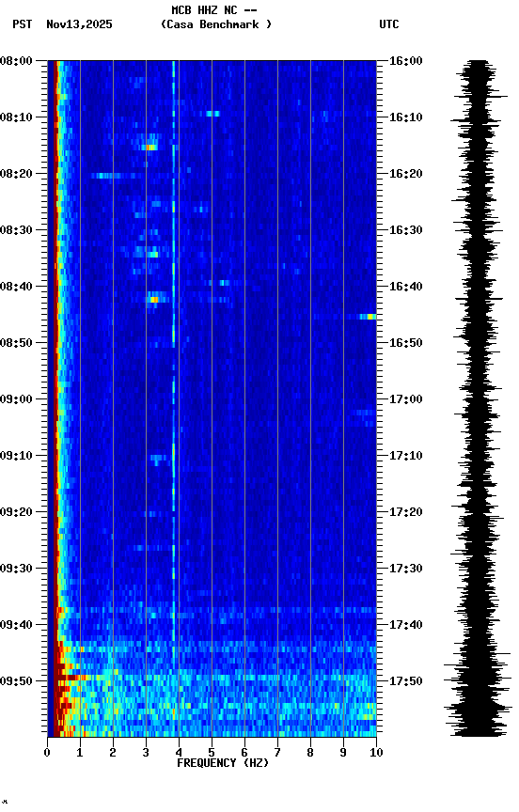The width and height of the screenshot is (519, 812).
Task: Click the 9 Hz frequency tick label
Action: click(x=343, y=753)
